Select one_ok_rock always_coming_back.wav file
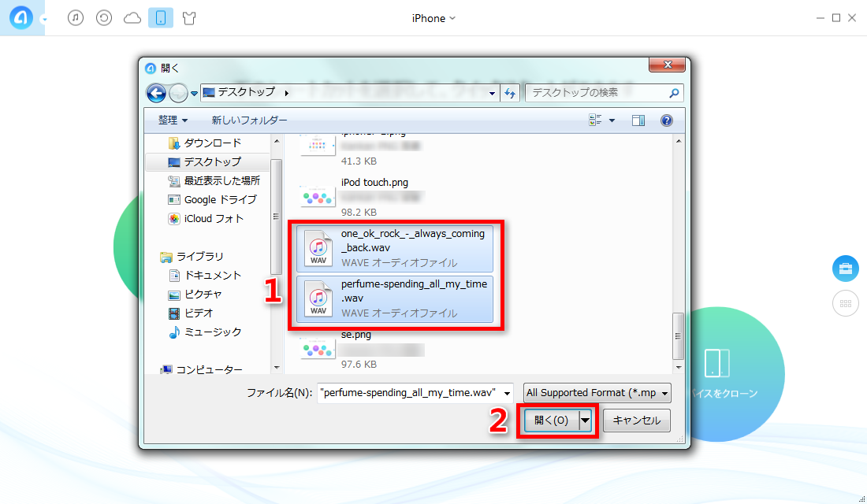 [x=395, y=248]
